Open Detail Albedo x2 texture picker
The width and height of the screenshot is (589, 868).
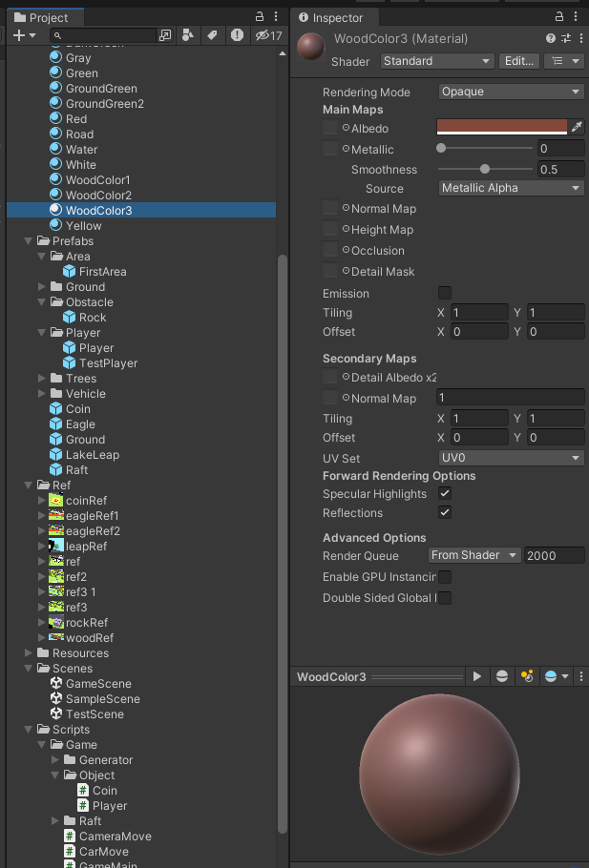click(346, 377)
